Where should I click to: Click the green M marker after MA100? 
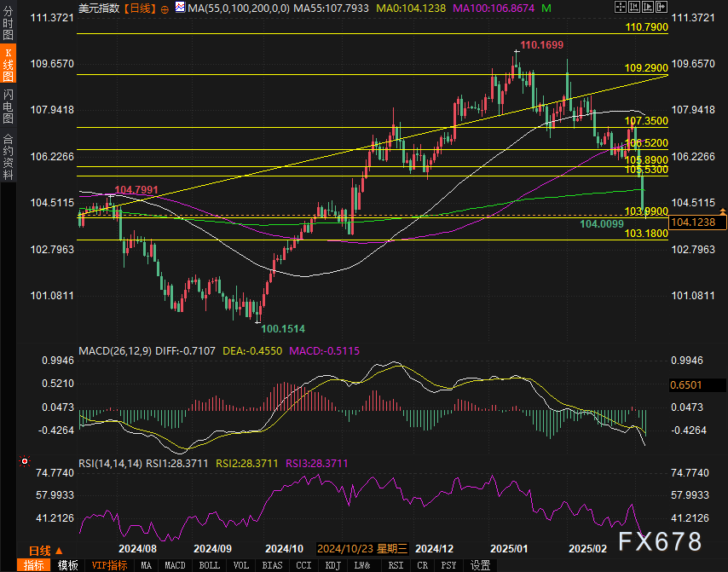546,8
